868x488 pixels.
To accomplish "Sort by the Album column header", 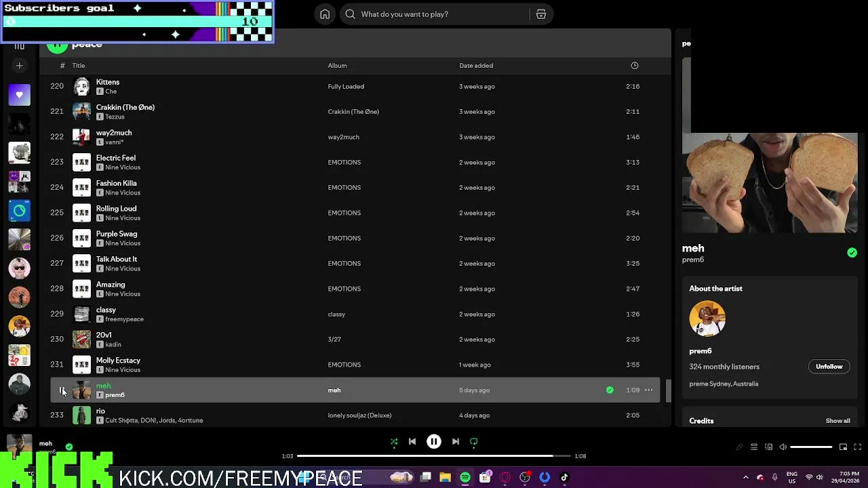I will point(337,66).
